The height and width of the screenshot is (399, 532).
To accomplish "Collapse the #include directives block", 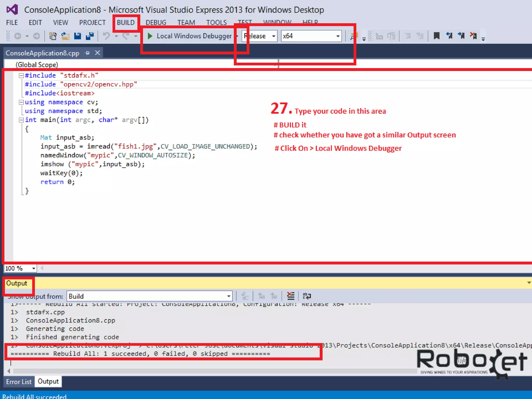I will click(x=21, y=76).
